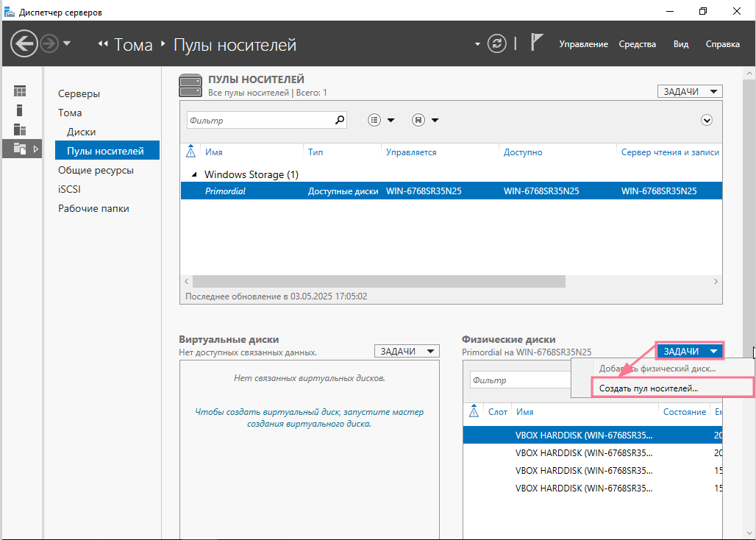The height and width of the screenshot is (540, 756).
Task: Click File and Storage Services sidebar icon
Action: click(x=20, y=149)
